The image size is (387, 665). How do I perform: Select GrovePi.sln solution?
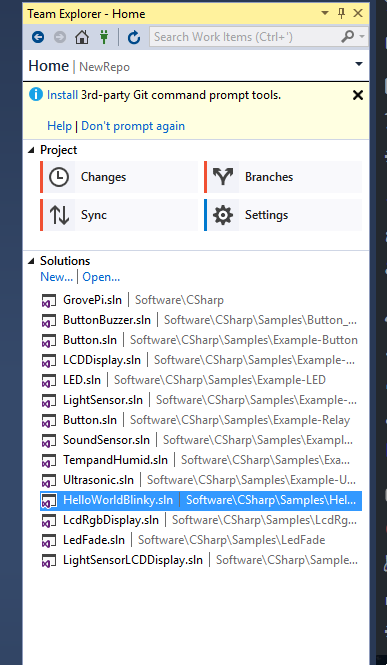[x=201, y=300]
